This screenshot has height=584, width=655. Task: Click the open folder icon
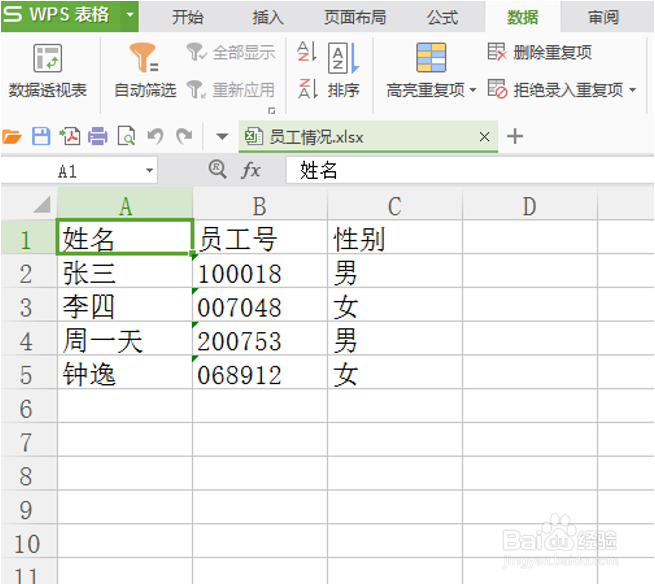[12, 137]
